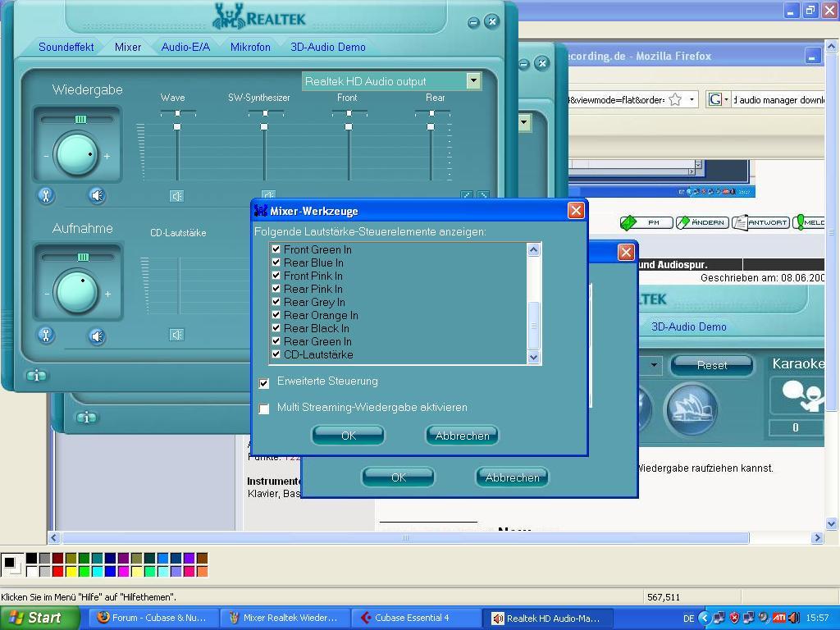Open Aufnahme mixer tools wrench icon
Screen dimensions: 840x630
pos(46,336)
